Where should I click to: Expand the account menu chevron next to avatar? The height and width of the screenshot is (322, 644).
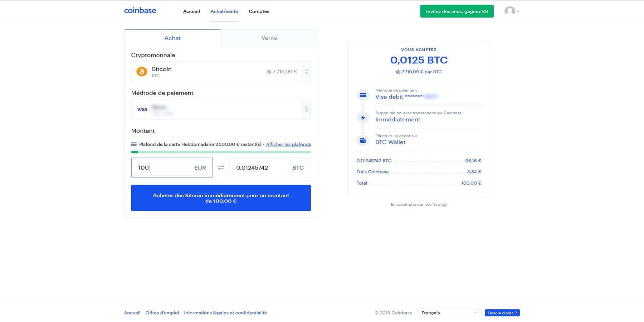pyautogui.click(x=518, y=11)
